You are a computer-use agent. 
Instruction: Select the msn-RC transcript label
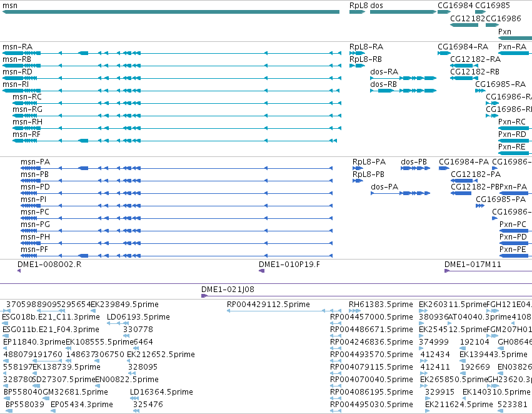(x=27, y=97)
